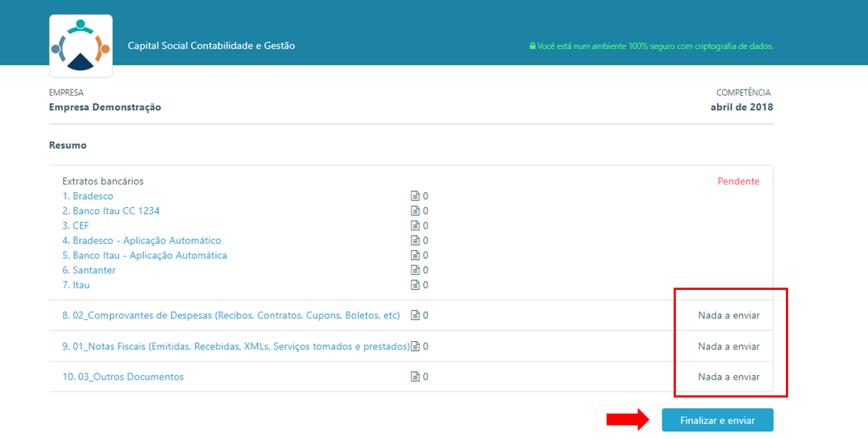Click the document icon in the 7. Itau row
Screen dimensions: 868x439
point(414,285)
